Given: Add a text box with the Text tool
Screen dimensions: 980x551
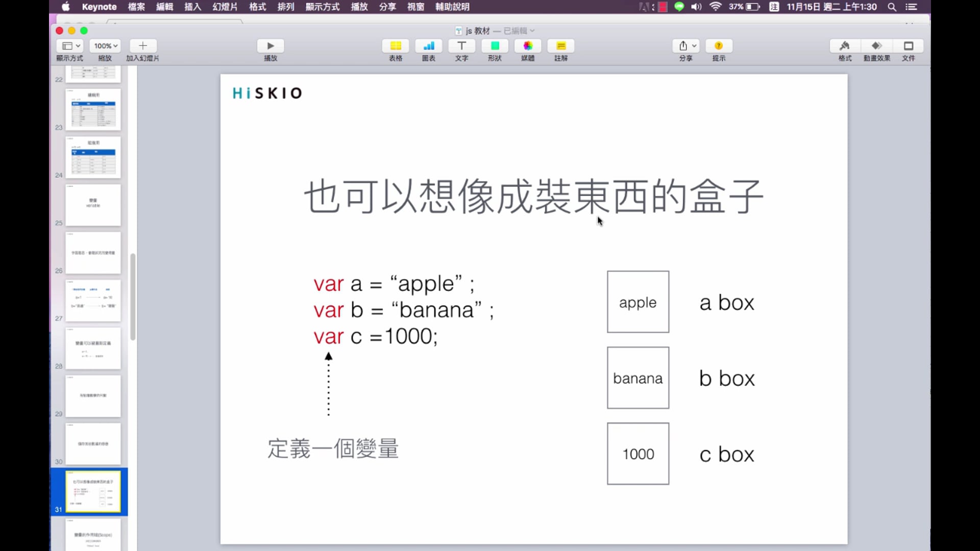Looking at the screenshot, I should [x=461, y=46].
